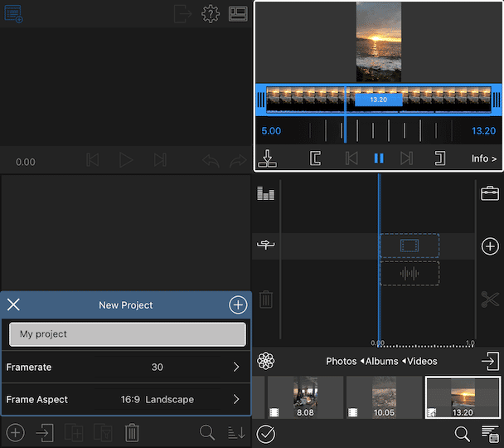Search projects with left magnifier icon
This screenshot has height=448, width=504.
coord(207,432)
